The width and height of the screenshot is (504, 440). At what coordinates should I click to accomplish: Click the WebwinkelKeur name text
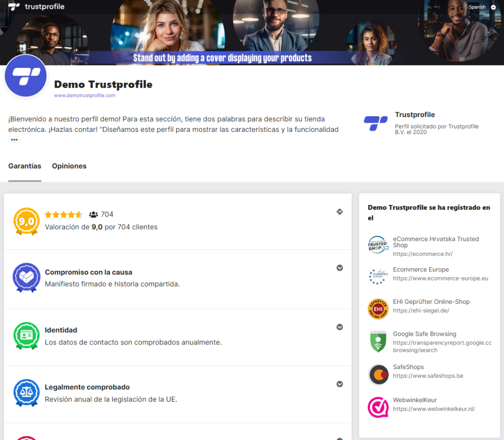tap(414, 400)
